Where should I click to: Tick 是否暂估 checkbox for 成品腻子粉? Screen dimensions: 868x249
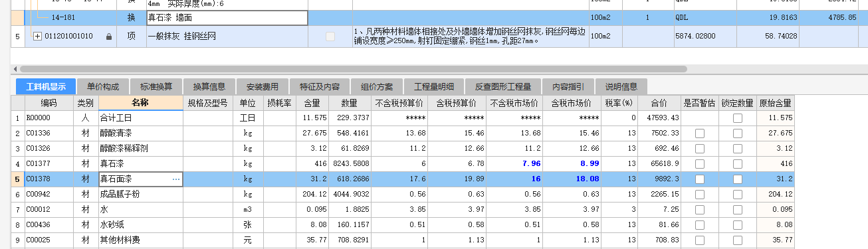699,195
